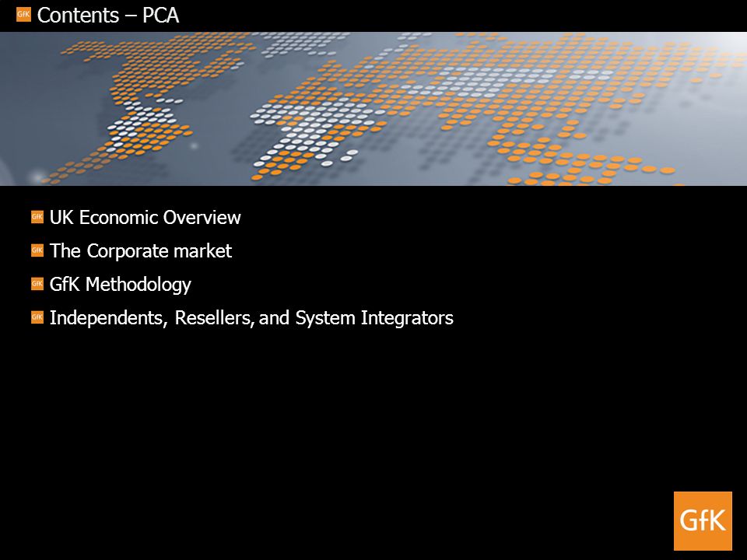Image resolution: width=747 pixels, height=560 pixels.
Task: Click the large orange GfK logo
Action: pyautogui.click(x=703, y=521)
